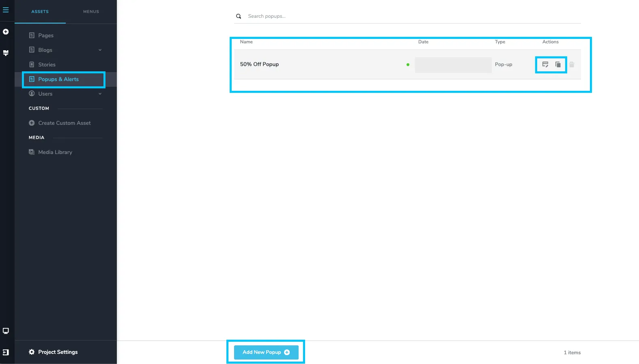
Task: Click the Type column header
Action: click(500, 42)
